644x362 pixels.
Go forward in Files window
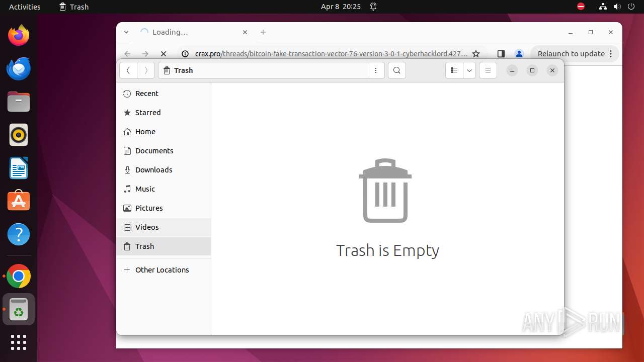(x=146, y=70)
